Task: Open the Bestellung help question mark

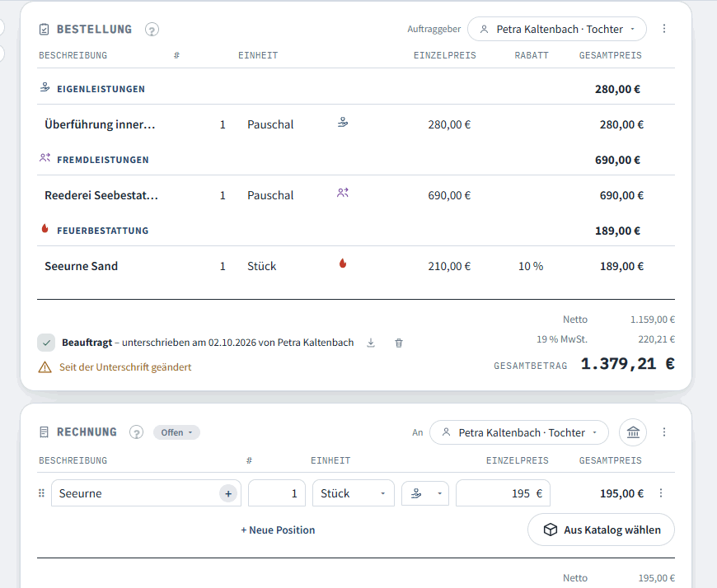Action: tap(152, 30)
